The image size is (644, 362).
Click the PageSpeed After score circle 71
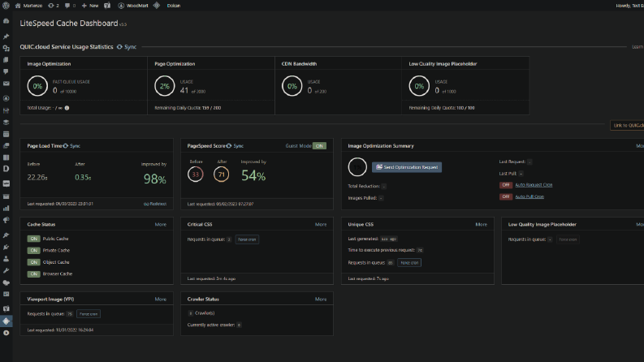coord(222,175)
